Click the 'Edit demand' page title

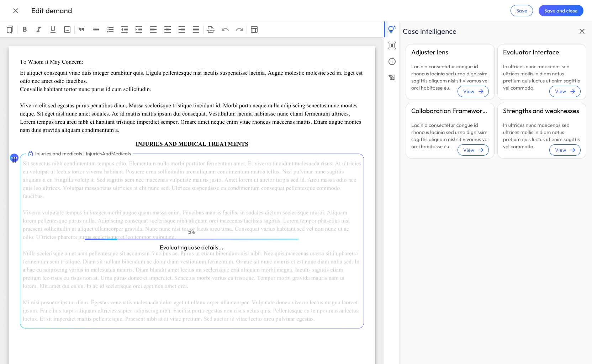tap(52, 11)
